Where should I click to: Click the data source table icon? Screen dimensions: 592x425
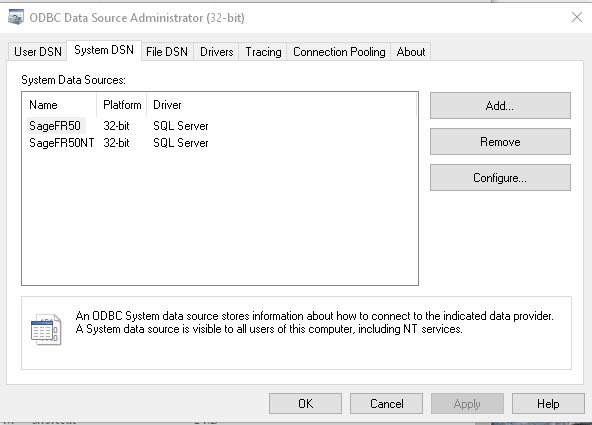tap(46, 330)
